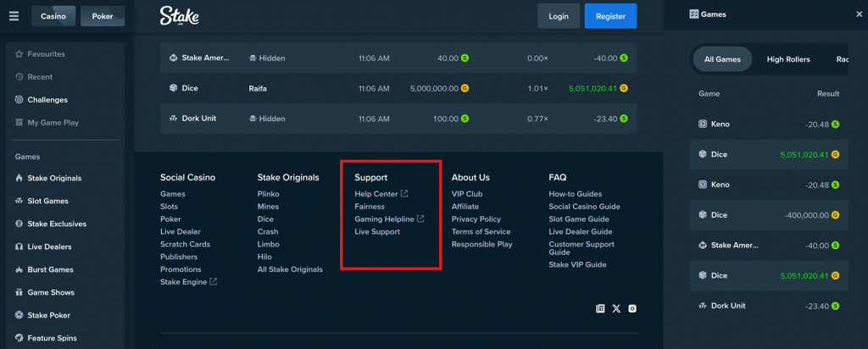The height and width of the screenshot is (349, 868).
Task: Click the Live Dealers icon
Action: click(19, 247)
